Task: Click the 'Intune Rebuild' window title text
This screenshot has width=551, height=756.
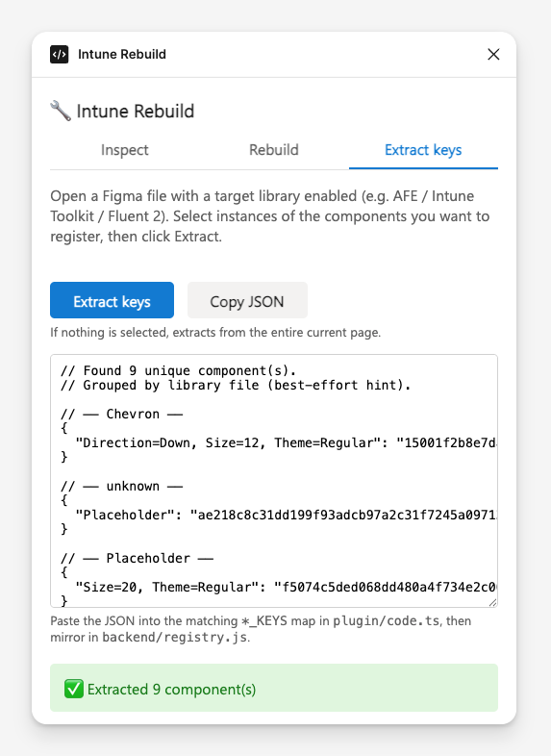Action: [122, 55]
